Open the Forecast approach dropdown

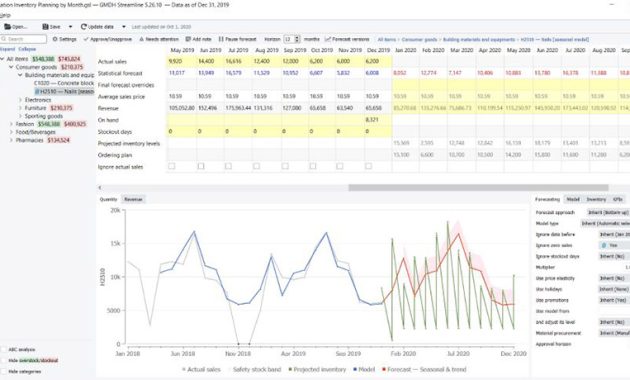pos(608,212)
